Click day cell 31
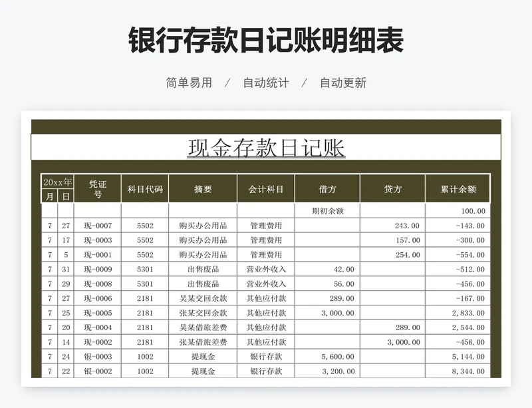 point(66,269)
